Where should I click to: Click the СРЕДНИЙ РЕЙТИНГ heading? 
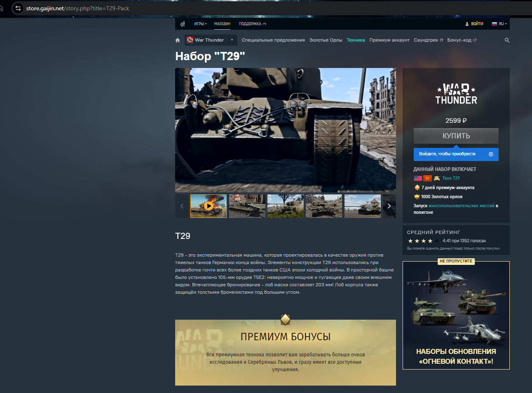coord(434,232)
